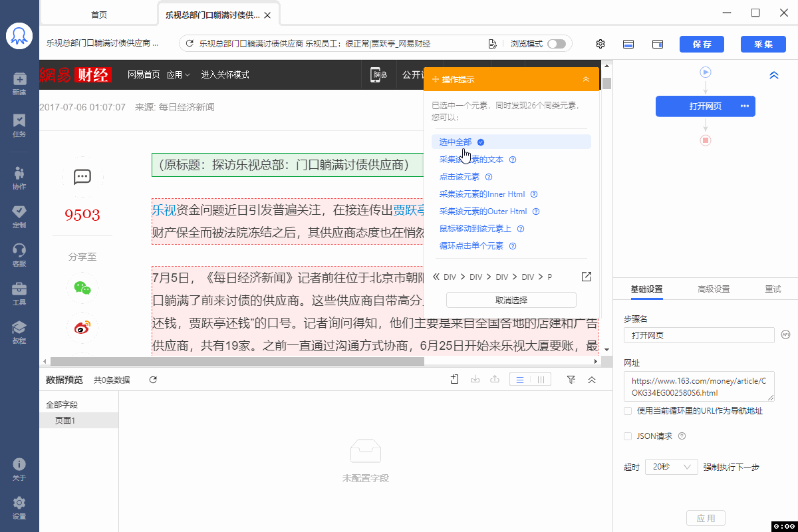Click the red stop node in workflow
798x532 pixels.
(x=706, y=140)
